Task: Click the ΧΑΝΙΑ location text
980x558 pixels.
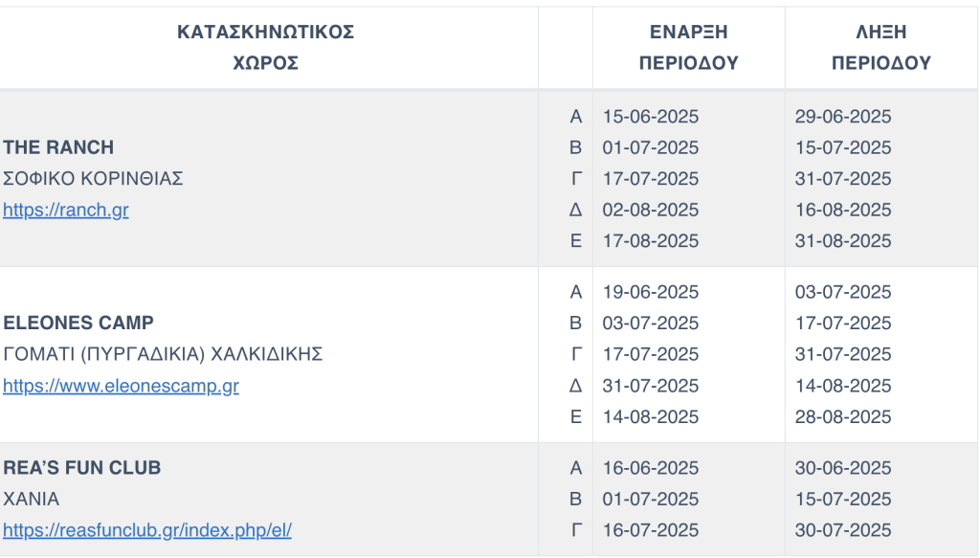Action: (x=31, y=499)
